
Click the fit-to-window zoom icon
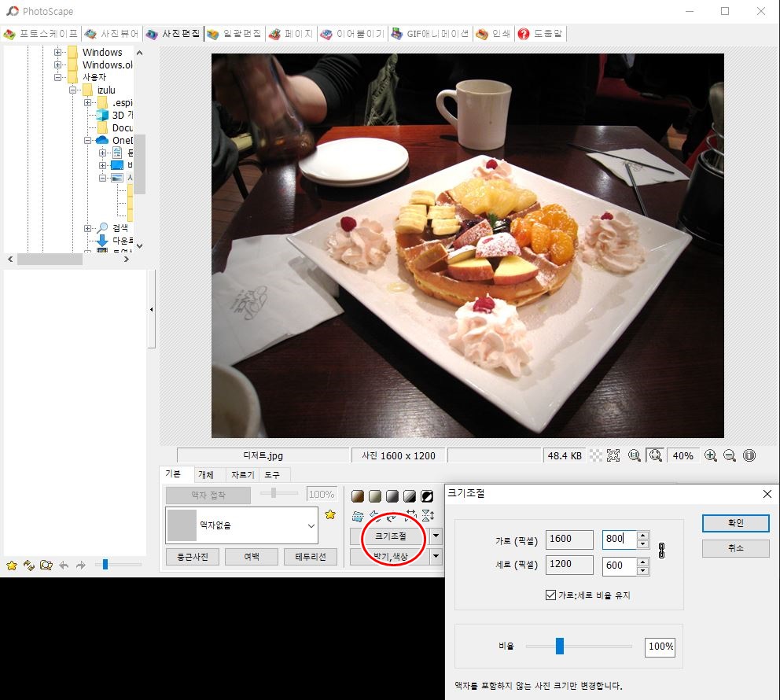pyautogui.click(x=656, y=455)
